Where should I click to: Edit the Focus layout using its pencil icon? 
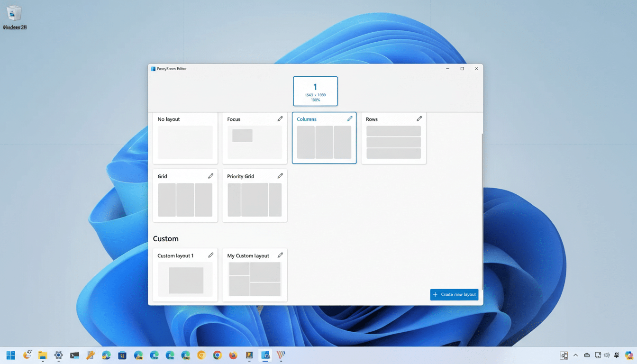click(280, 118)
